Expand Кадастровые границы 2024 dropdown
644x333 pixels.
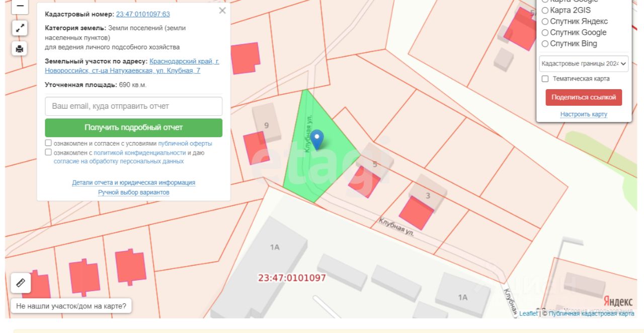pos(584,64)
